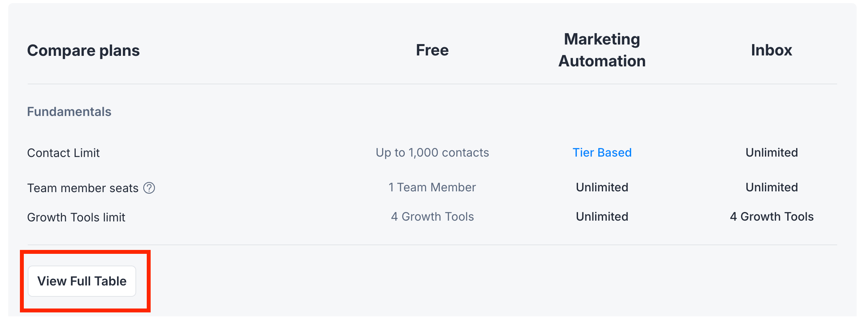Click the Compare plans heading
This screenshot has width=868, height=321.
pyautogui.click(x=84, y=51)
